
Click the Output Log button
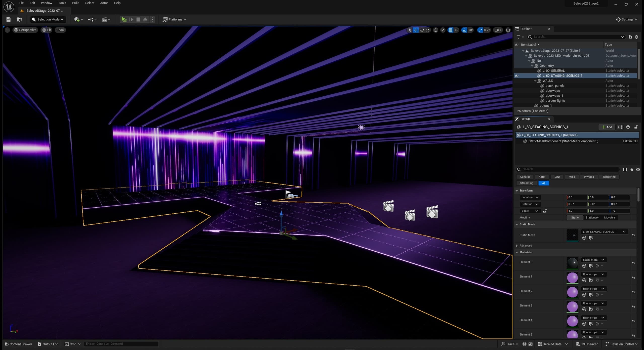pyautogui.click(x=48, y=344)
